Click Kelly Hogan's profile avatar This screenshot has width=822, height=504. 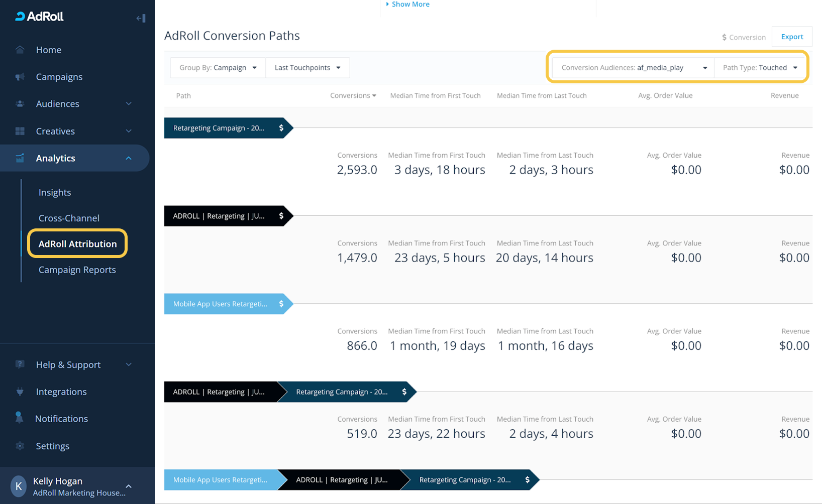[19, 486]
